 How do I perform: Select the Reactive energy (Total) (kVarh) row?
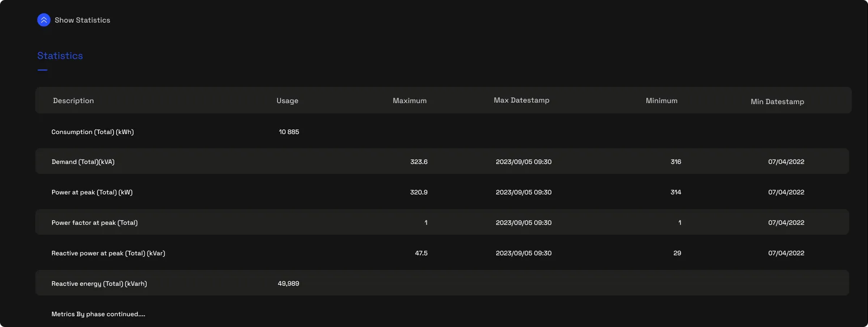click(x=442, y=283)
